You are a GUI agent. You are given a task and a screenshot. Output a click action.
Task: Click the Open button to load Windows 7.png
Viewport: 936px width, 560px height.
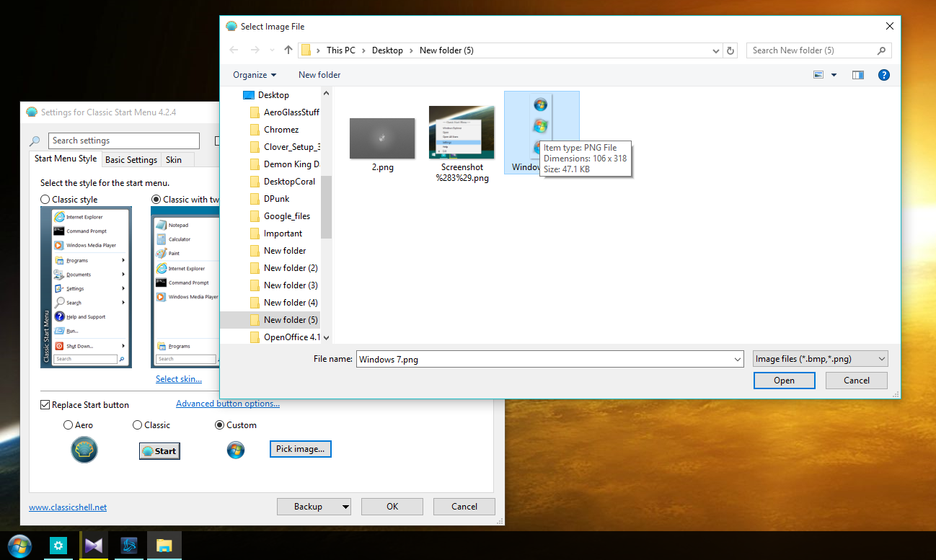784,380
